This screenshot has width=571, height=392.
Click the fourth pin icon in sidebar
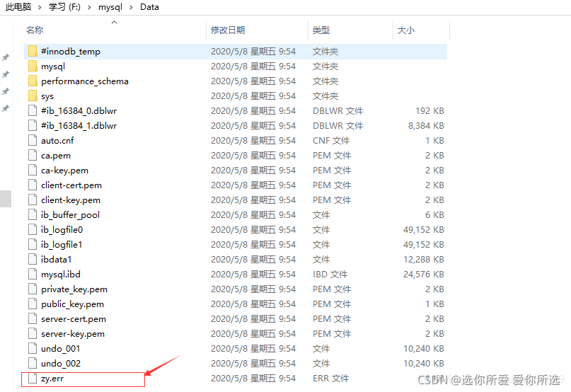pyautogui.click(x=6, y=108)
